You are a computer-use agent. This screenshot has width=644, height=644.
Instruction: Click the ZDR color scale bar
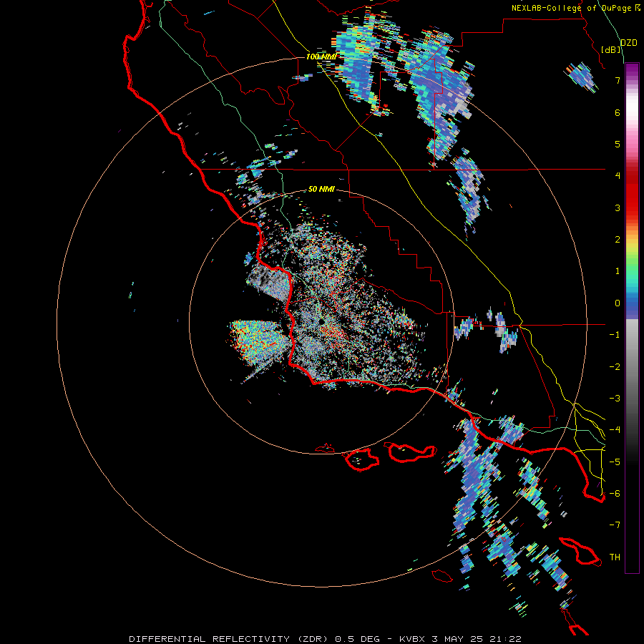click(x=632, y=318)
